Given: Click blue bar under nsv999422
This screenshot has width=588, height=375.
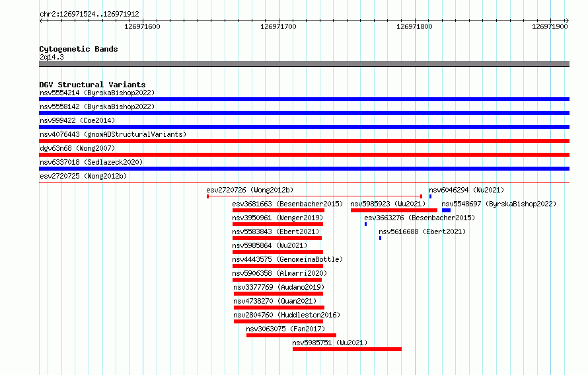Looking at the screenshot, I should coord(304,127).
